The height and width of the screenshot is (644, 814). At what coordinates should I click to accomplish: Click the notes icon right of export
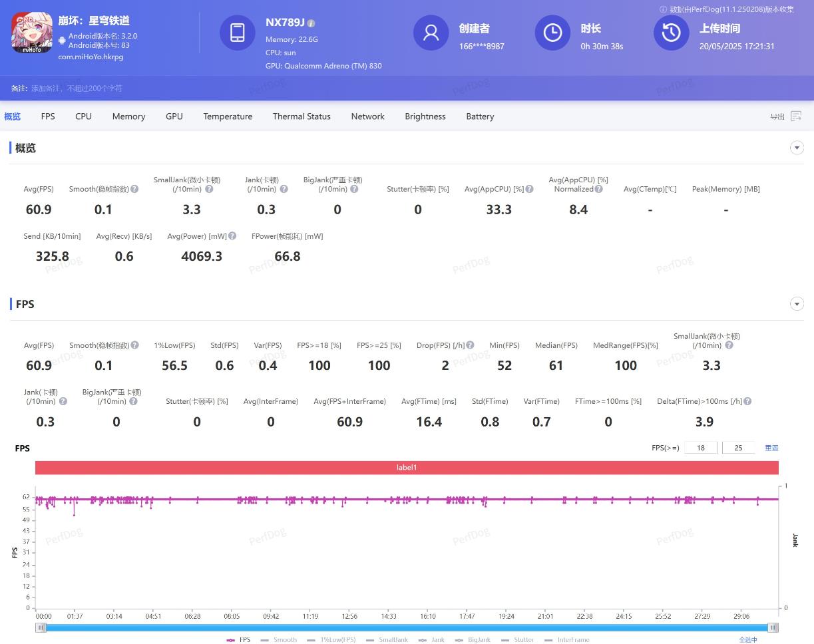[796, 116]
